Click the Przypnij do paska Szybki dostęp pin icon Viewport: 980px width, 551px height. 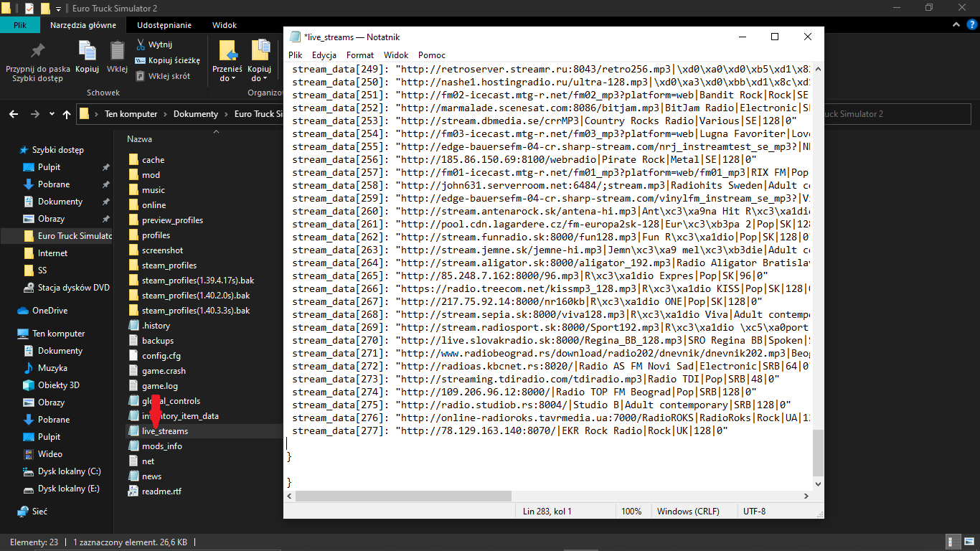(37, 50)
